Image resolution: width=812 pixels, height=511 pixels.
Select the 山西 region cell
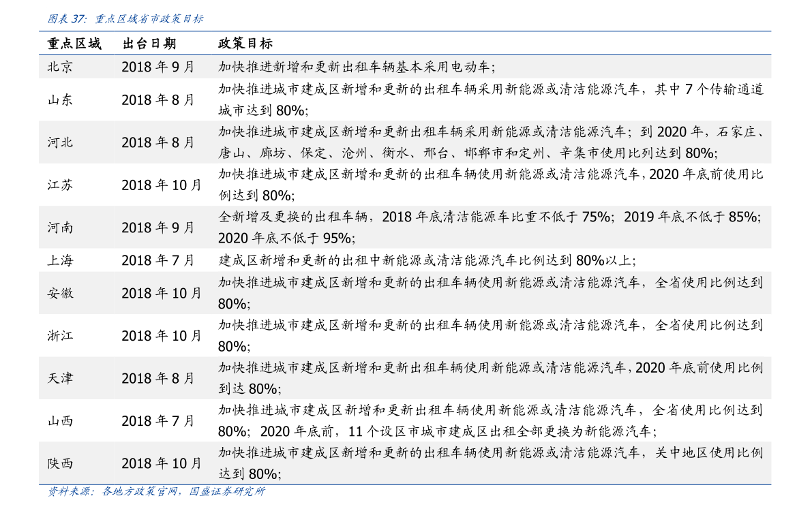click(60, 420)
